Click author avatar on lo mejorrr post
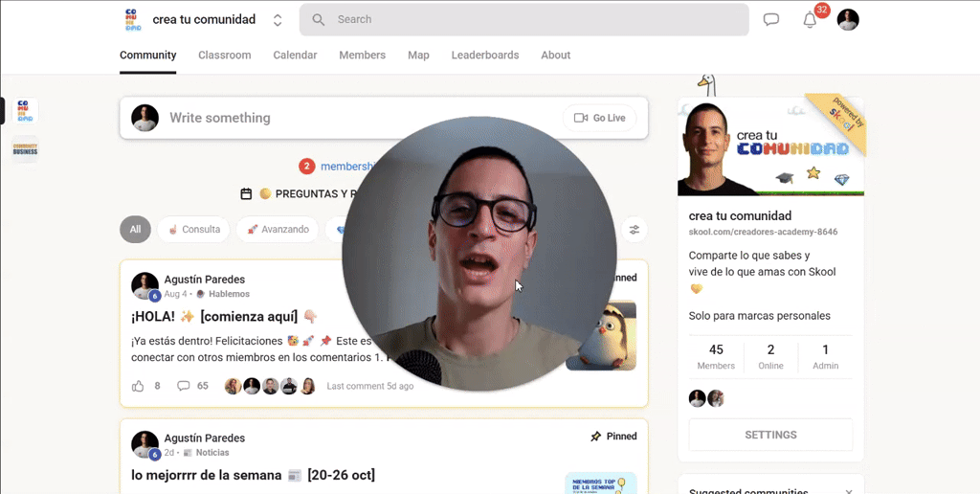 coord(145,444)
